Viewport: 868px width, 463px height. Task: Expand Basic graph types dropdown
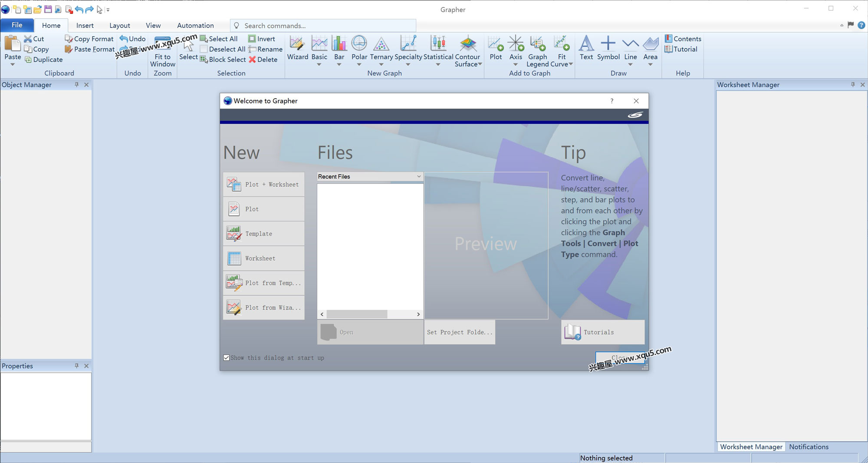click(319, 65)
